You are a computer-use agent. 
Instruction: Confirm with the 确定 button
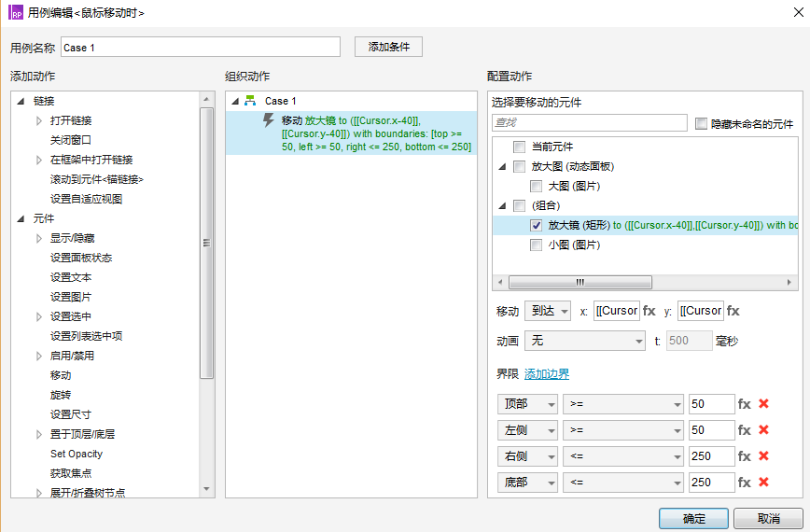click(693, 519)
